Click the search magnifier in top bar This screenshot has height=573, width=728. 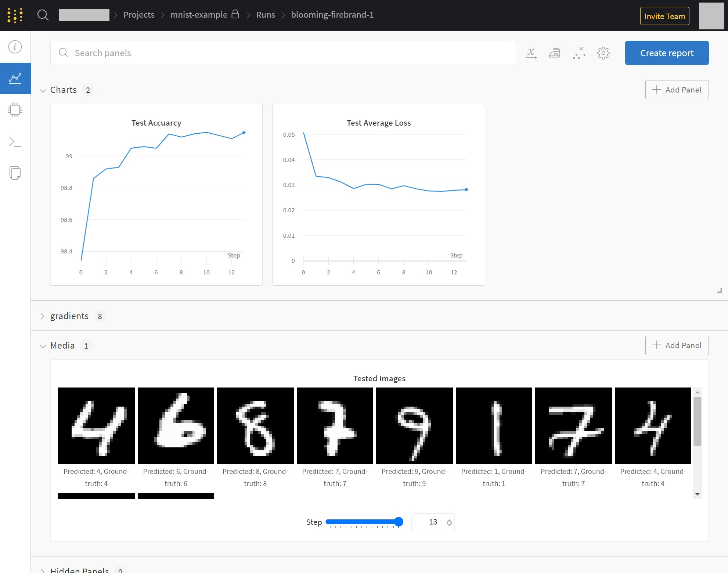[43, 15]
